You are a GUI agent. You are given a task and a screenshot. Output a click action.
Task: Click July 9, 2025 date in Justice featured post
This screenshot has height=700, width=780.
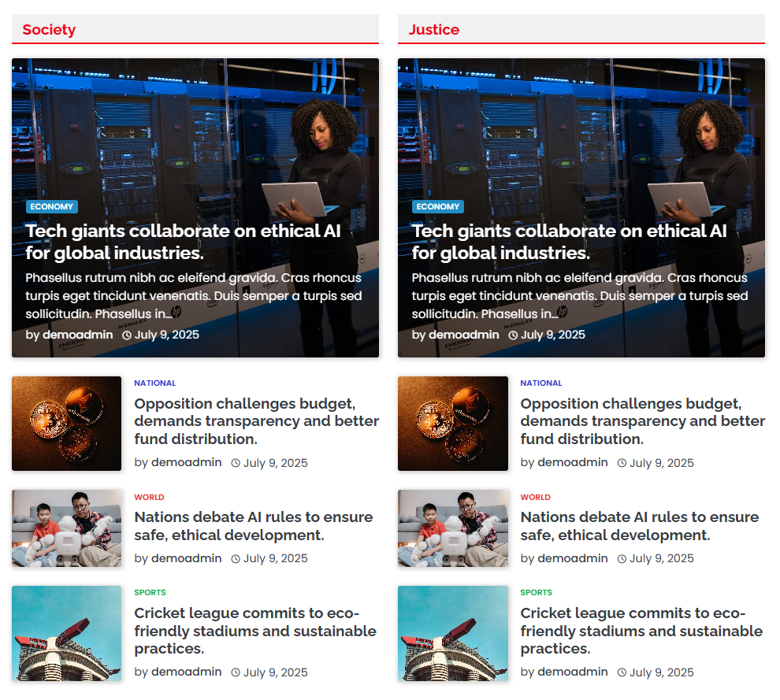click(552, 335)
